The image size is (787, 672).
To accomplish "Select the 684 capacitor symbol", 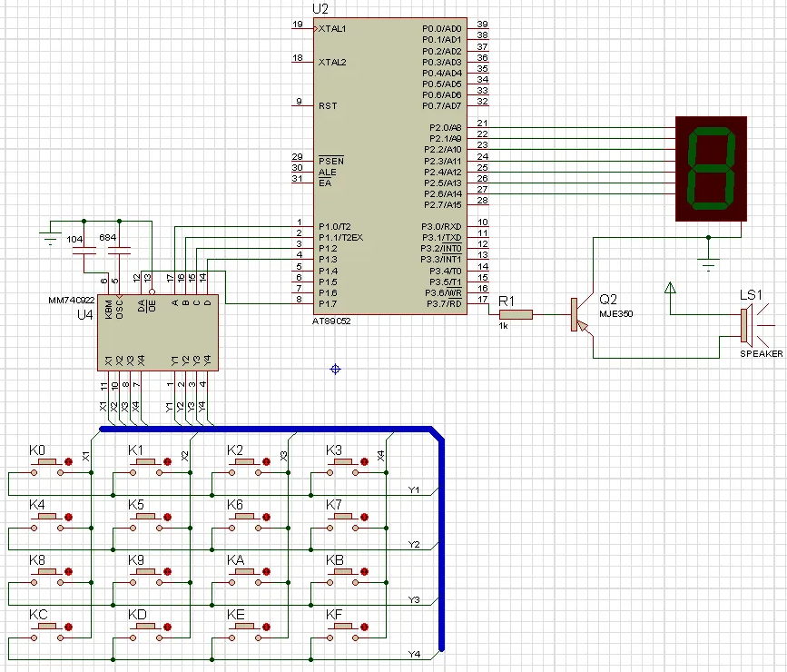I will click(119, 250).
